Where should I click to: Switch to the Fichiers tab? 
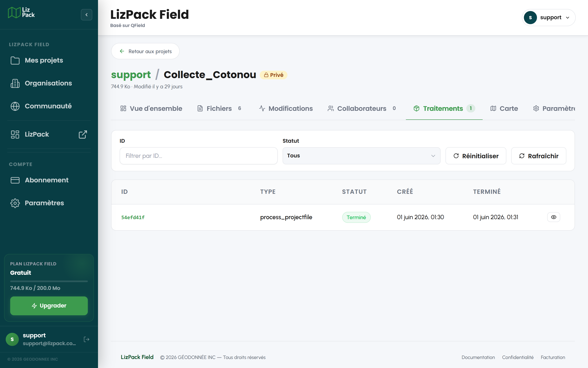click(219, 109)
